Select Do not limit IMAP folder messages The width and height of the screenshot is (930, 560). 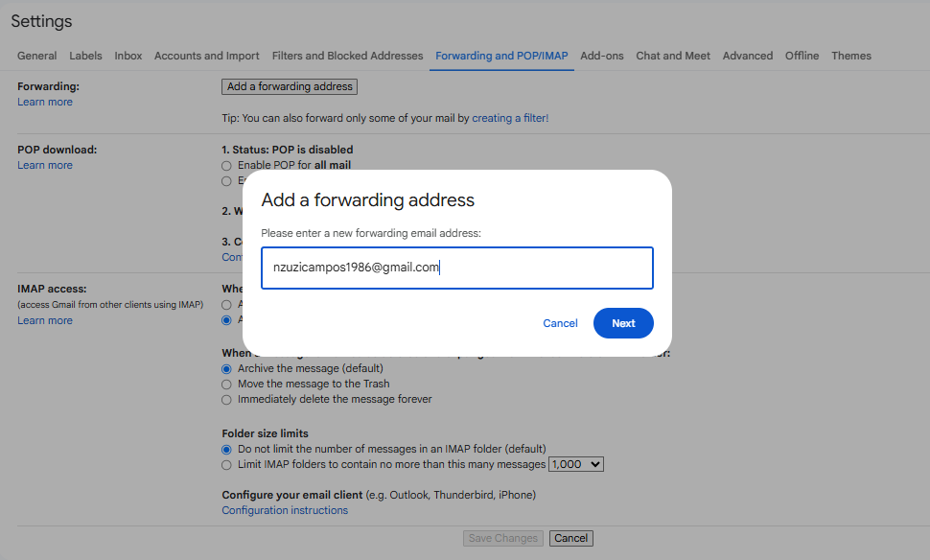(227, 449)
